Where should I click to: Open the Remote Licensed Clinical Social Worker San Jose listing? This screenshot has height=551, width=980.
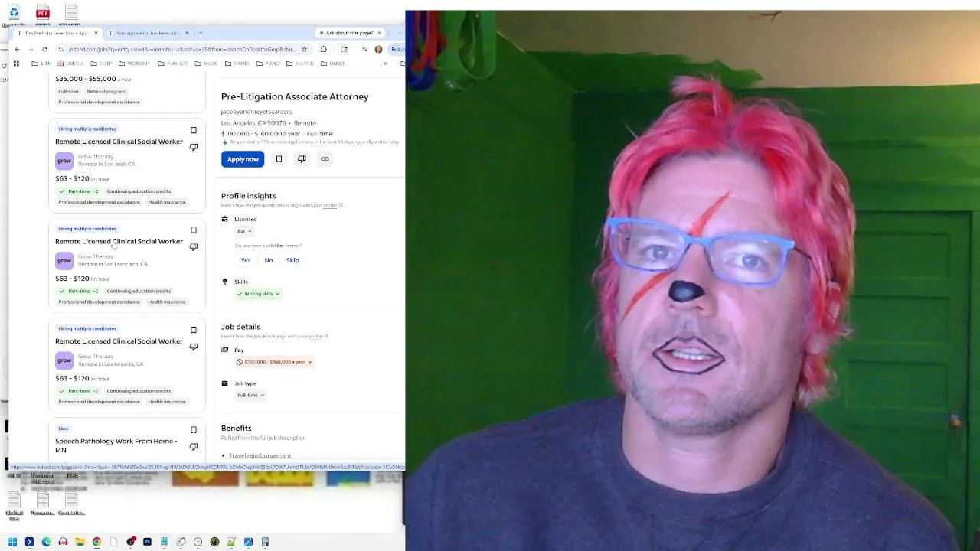pos(119,142)
